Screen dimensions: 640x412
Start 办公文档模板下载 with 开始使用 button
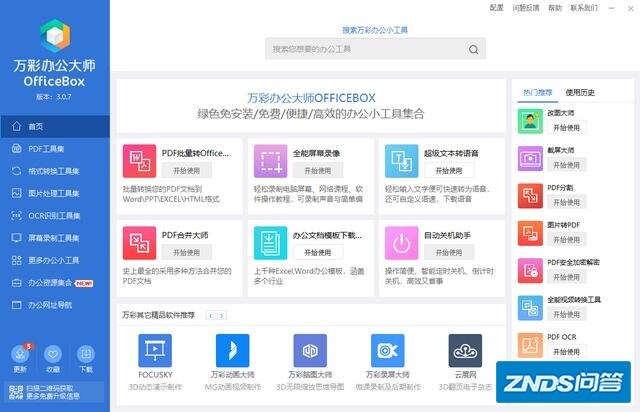pos(318,252)
